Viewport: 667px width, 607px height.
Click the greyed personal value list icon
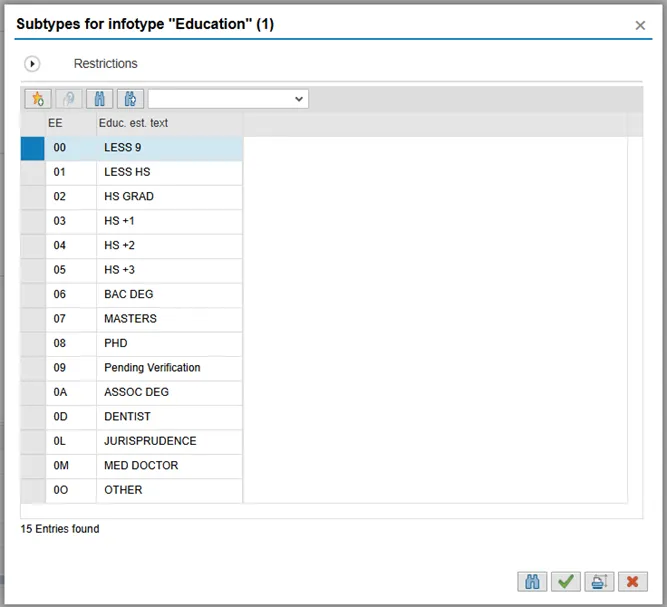tap(69, 99)
